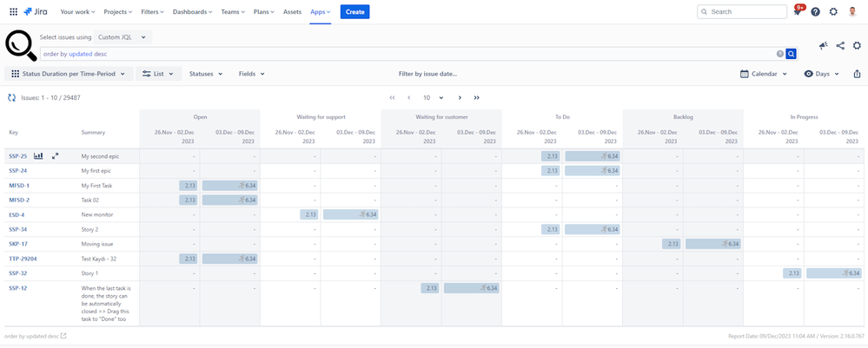The width and height of the screenshot is (868, 348).
Task: Open notifications bell with 9+ badge
Action: 798,11
